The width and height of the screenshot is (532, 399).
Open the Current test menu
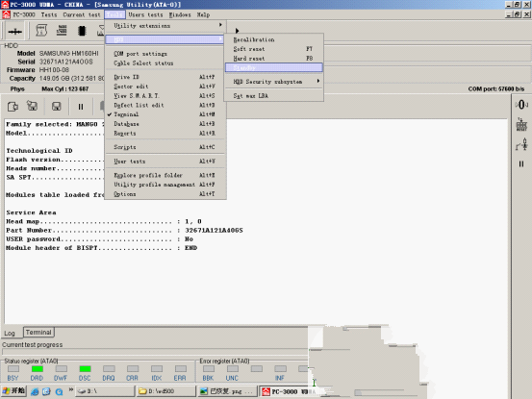pos(82,14)
